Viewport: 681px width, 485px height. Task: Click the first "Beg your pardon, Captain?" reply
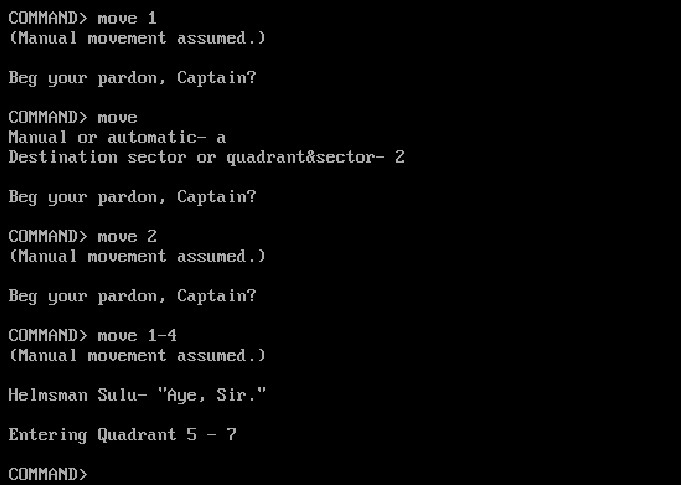click(x=132, y=78)
